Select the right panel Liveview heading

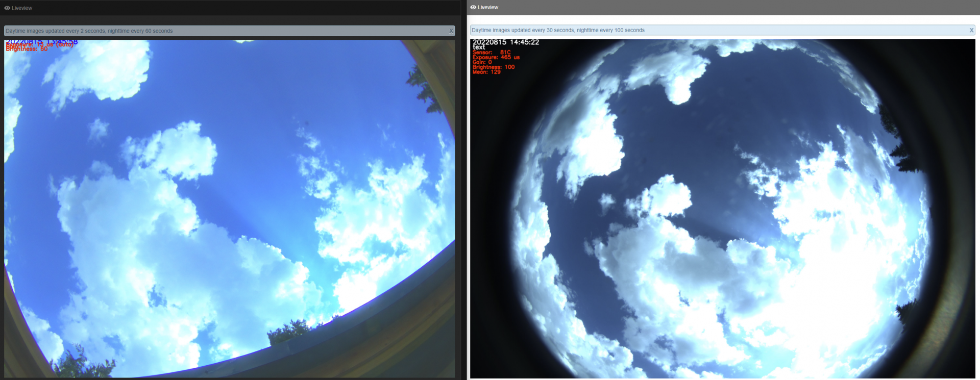coord(488,7)
